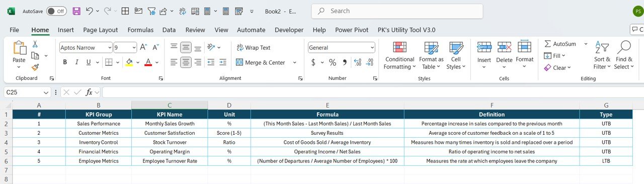Align text left
The height and width of the screenshot is (184, 644).
[174, 62]
